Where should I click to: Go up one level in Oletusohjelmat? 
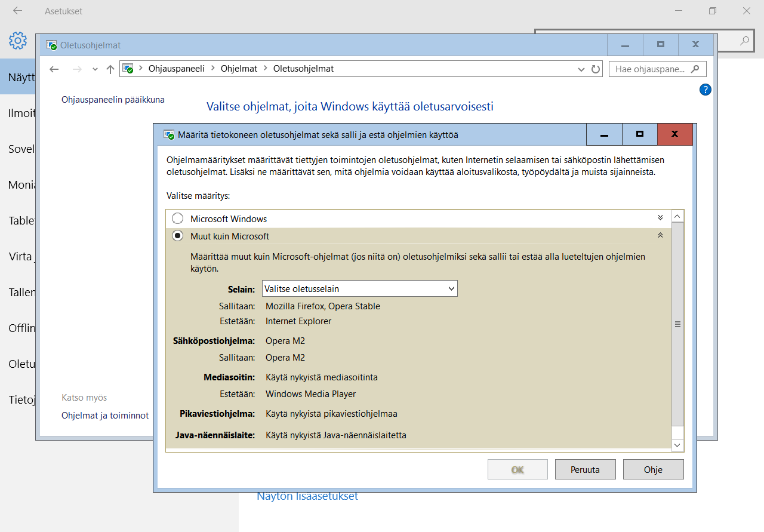tap(110, 69)
